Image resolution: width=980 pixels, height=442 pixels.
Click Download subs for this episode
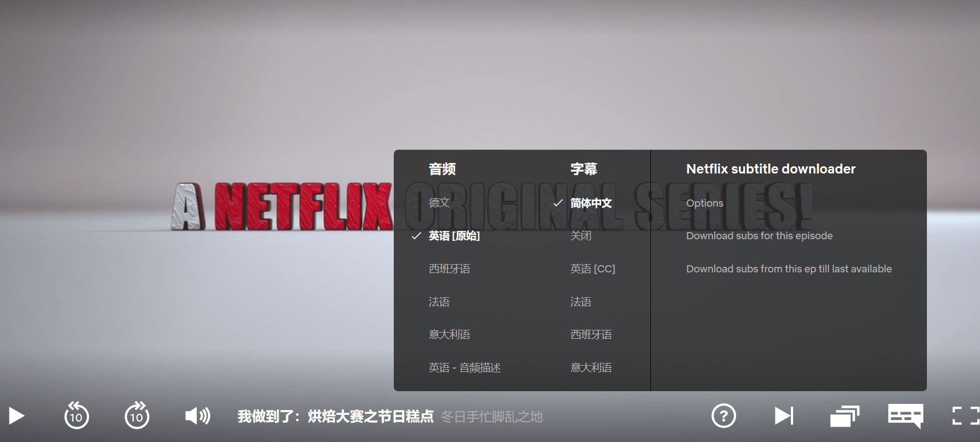coord(759,236)
